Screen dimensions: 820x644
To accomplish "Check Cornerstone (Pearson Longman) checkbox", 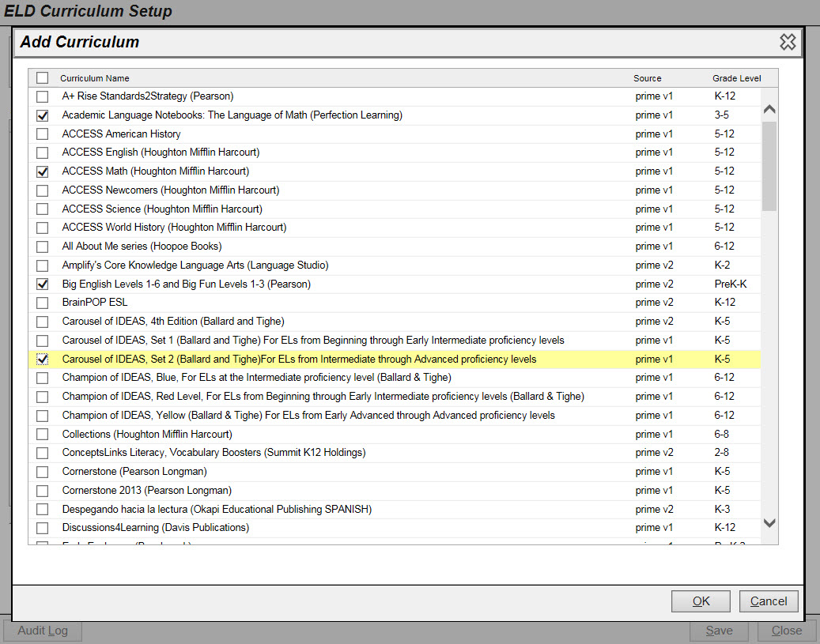I will [x=43, y=472].
